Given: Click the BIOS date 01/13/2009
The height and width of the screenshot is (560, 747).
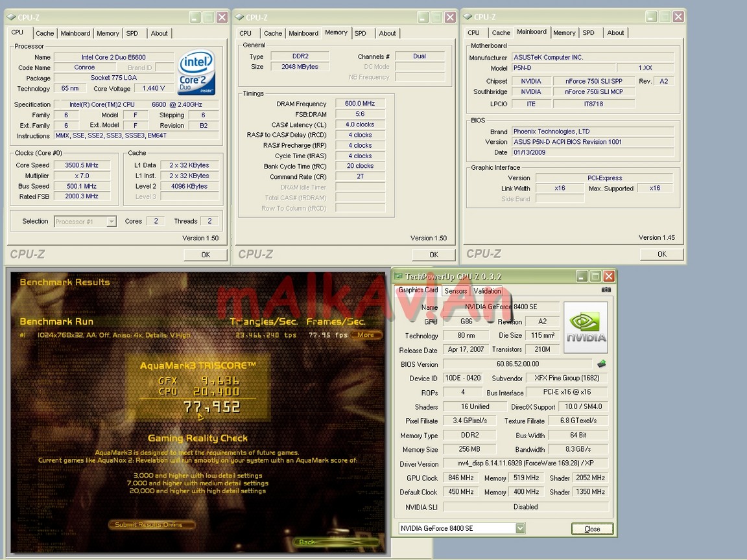Looking at the screenshot, I should (593, 152).
